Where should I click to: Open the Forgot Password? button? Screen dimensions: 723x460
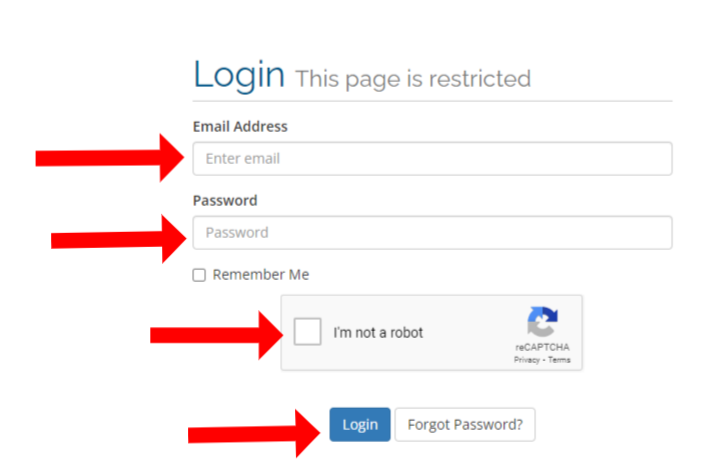click(x=465, y=425)
